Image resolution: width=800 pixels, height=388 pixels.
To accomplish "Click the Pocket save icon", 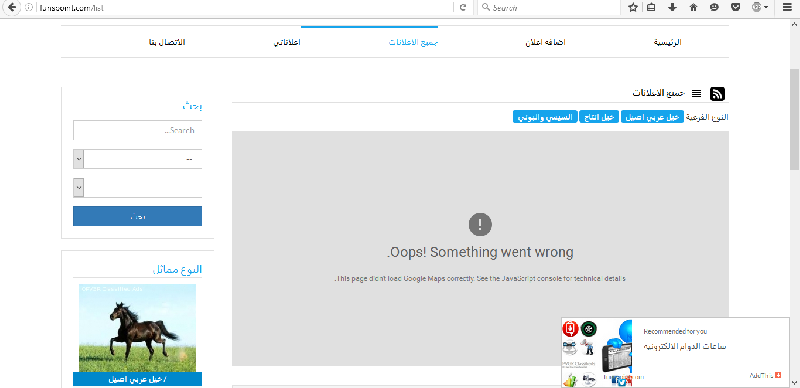I will point(735,8).
